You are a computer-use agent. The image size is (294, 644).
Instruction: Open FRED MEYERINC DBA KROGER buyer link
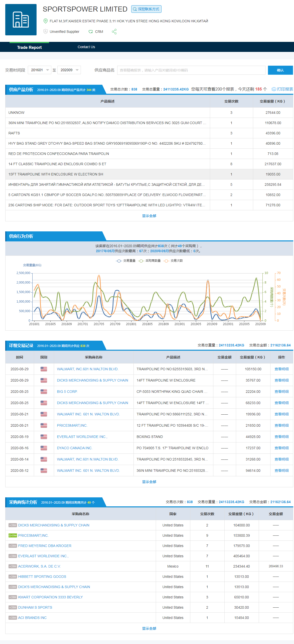45,546
